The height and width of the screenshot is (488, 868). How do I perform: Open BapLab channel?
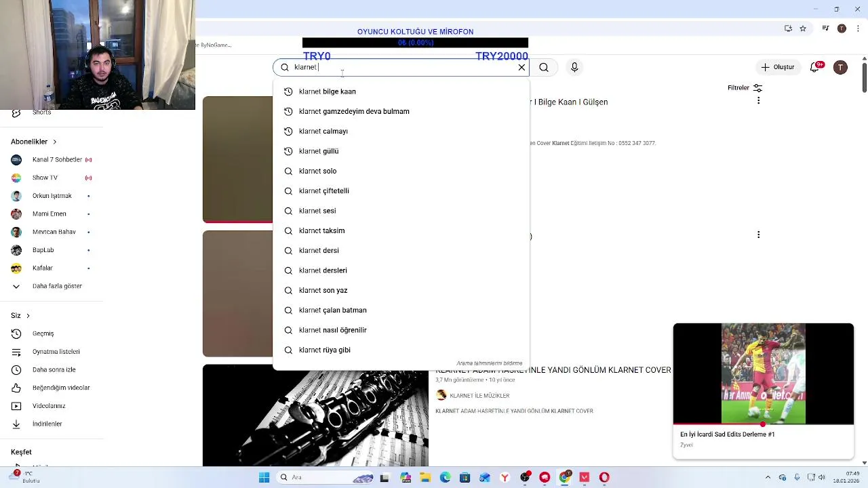pos(52,250)
